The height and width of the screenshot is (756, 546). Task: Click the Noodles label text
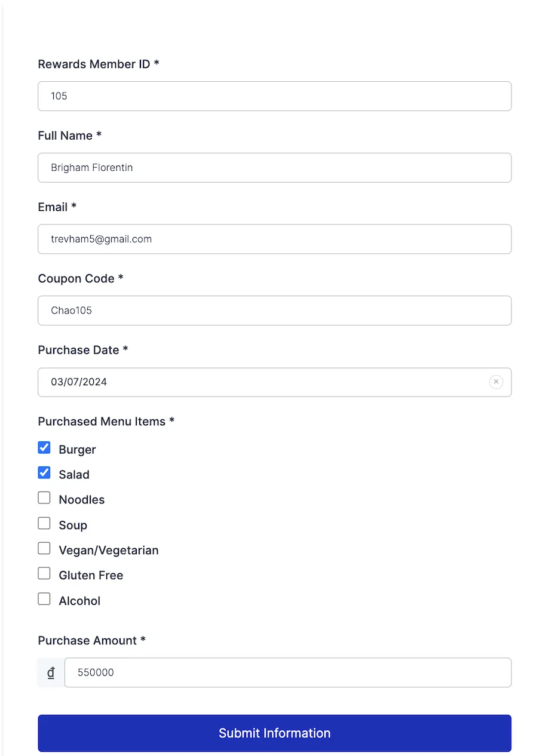(82, 500)
